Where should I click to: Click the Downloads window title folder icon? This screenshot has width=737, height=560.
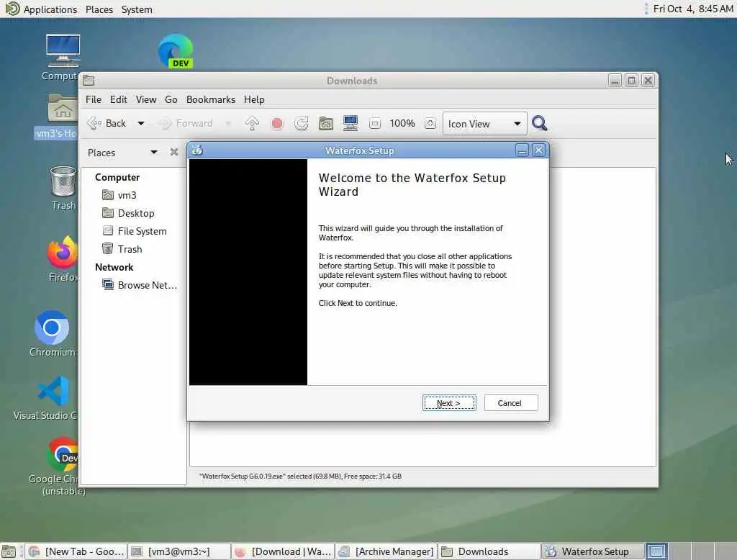(x=89, y=81)
